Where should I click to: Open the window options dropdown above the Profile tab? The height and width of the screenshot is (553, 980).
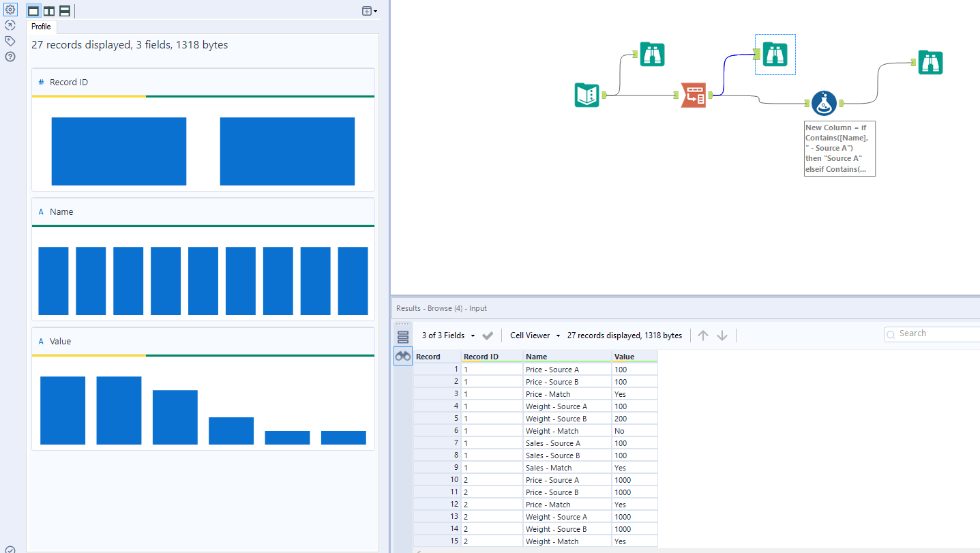click(x=368, y=11)
